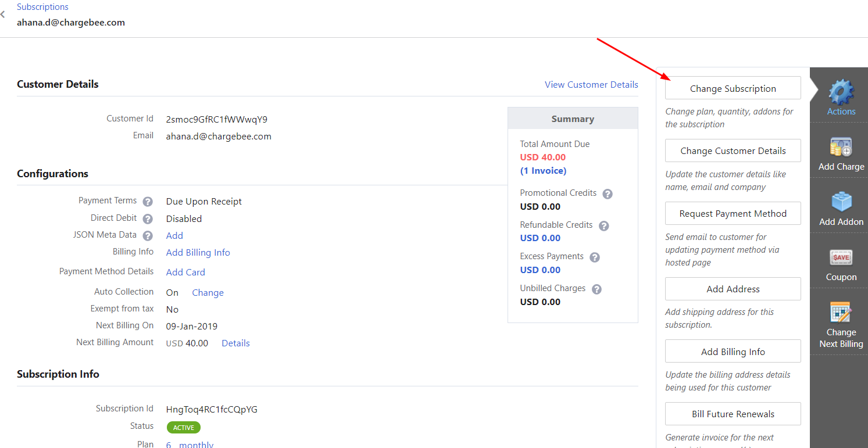Open View Customer Details link
This screenshot has height=448, width=868.
tap(591, 85)
